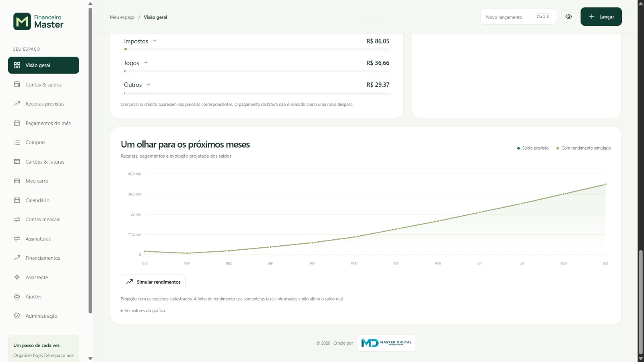Click the Administração shield icon

coord(17,316)
